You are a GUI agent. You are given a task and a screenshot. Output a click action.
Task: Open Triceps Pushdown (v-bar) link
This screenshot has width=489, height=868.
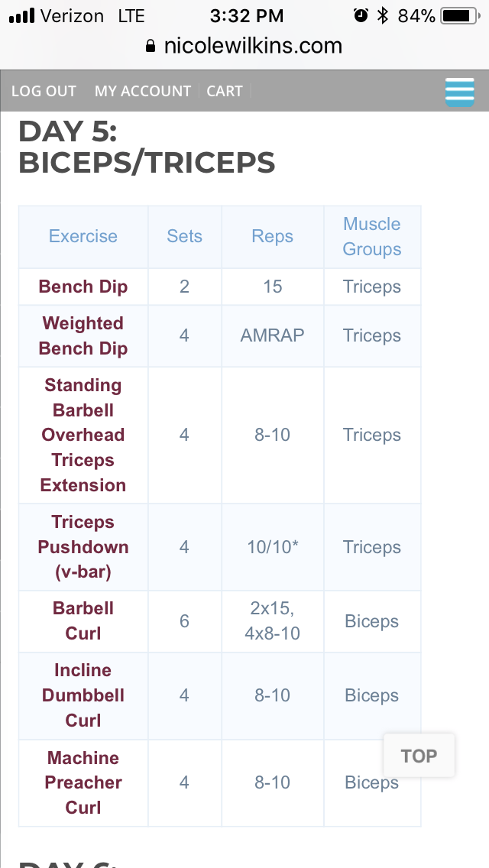tap(83, 547)
